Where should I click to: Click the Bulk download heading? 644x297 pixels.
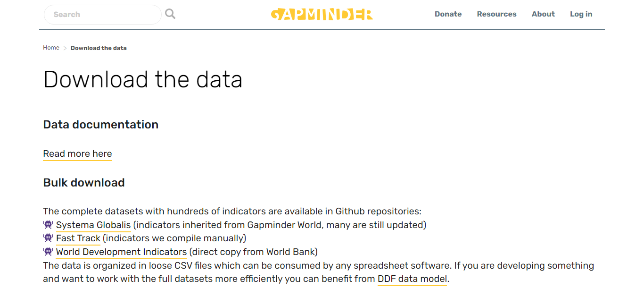coord(84,183)
